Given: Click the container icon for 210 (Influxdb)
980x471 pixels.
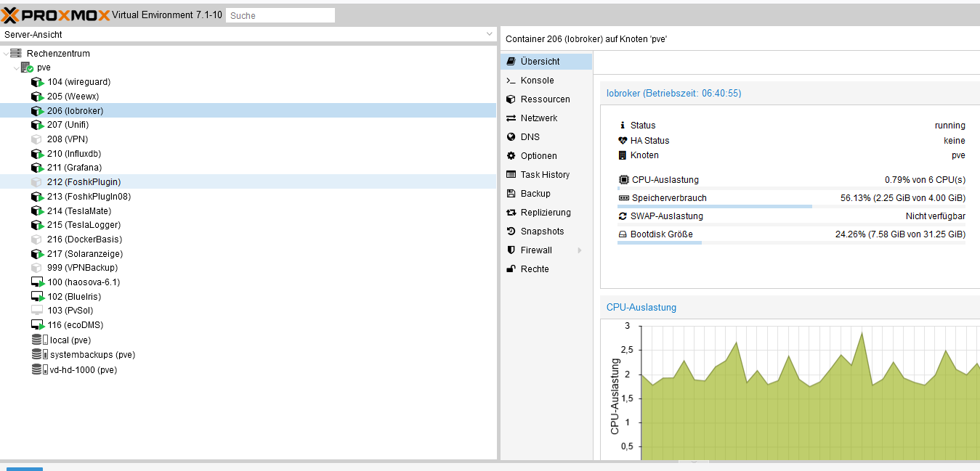Looking at the screenshot, I should 38,154.
